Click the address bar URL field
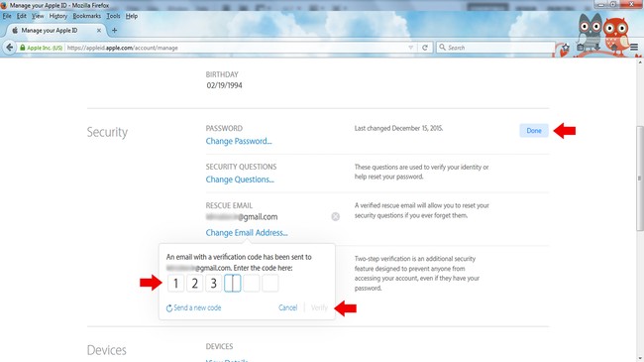Screen dimensions: 644x362 click(236, 48)
